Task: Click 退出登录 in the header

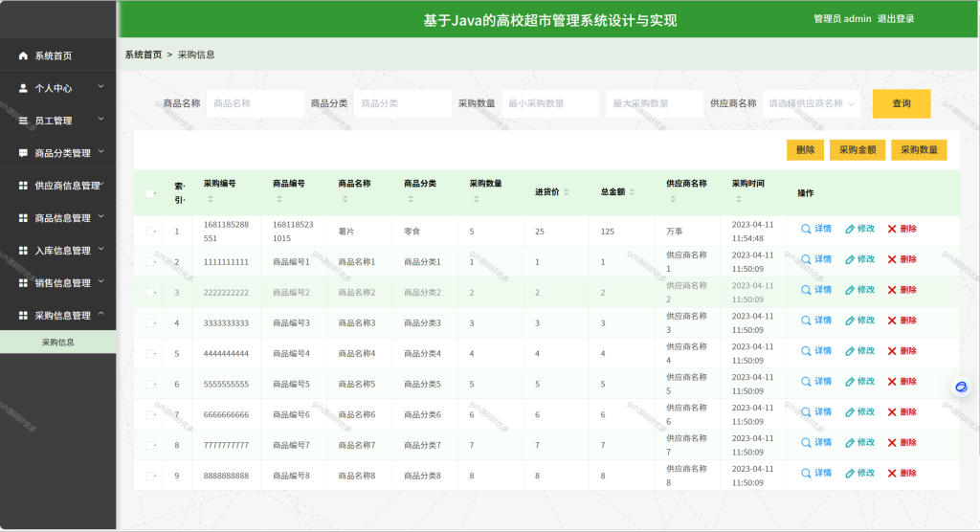Action: (896, 19)
